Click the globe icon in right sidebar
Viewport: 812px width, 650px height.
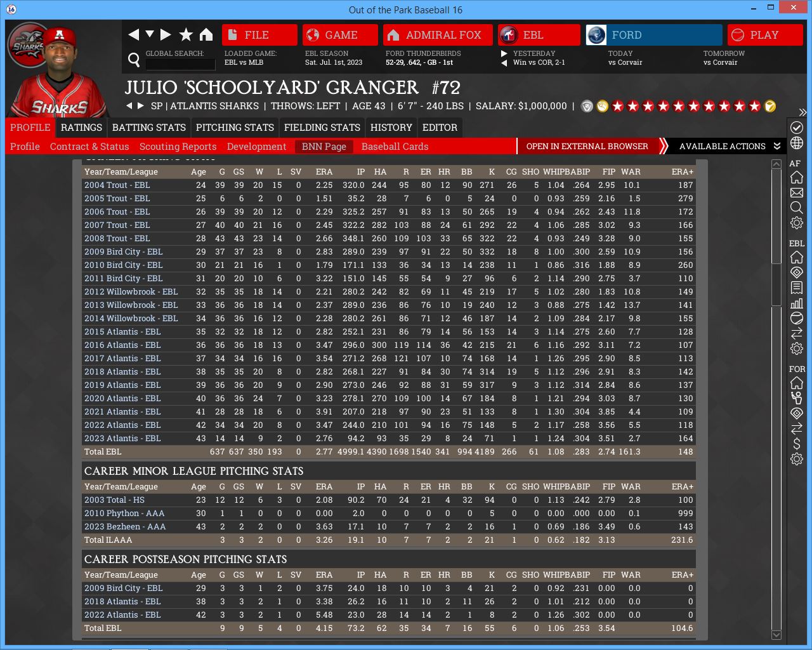click(x=797, y=143)
